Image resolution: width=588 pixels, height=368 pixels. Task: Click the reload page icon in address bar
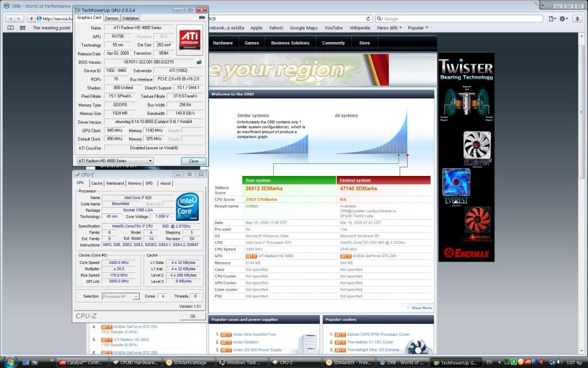(x=368, y=19)
